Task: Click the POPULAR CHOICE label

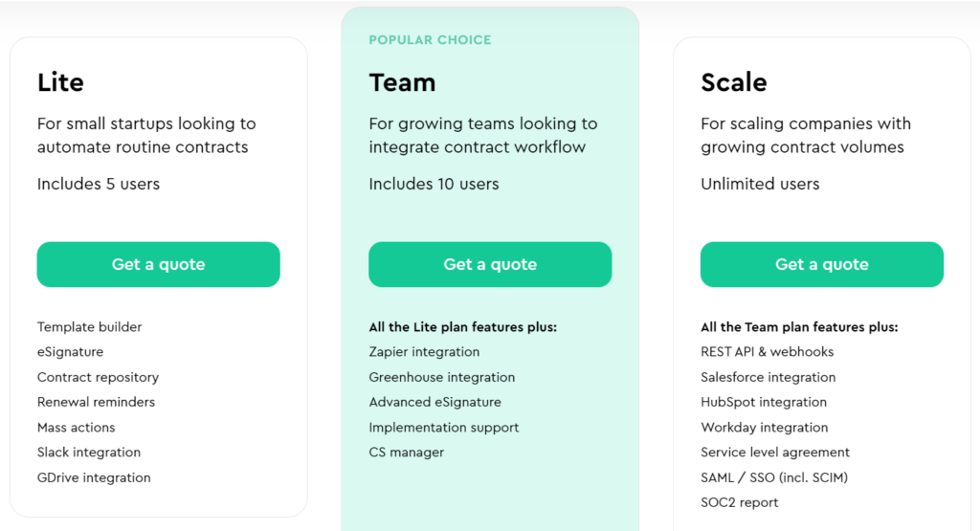Action: point(430,40)
